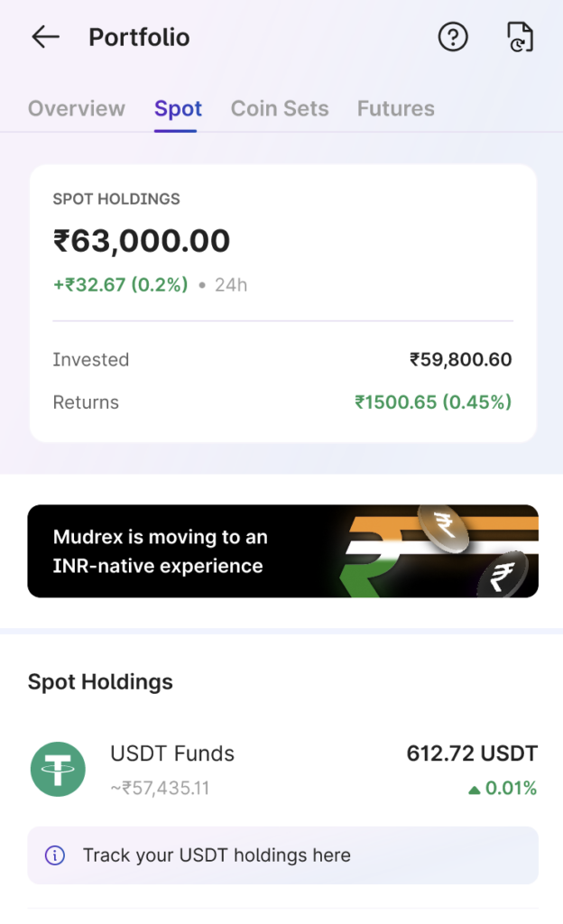Tap the +₹32.67 (0.2%) 24h change

(121, 285)
